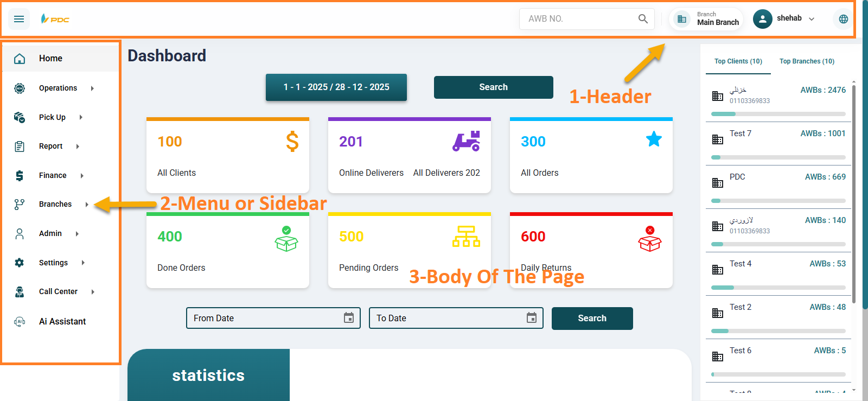The width and height of the screenshot is (868, 401).
Task: Click the shehab user avatar icon
Action: click(762, 19)
